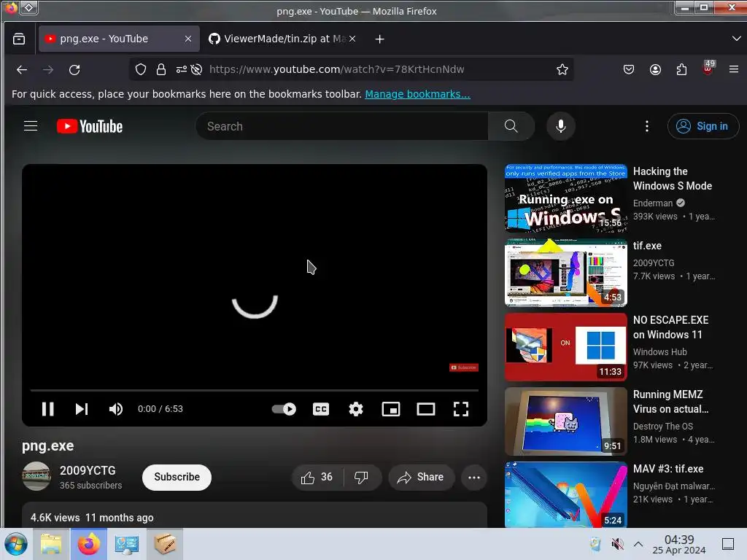
Task: Sign in to YouTube
Action: click(703, 126)
